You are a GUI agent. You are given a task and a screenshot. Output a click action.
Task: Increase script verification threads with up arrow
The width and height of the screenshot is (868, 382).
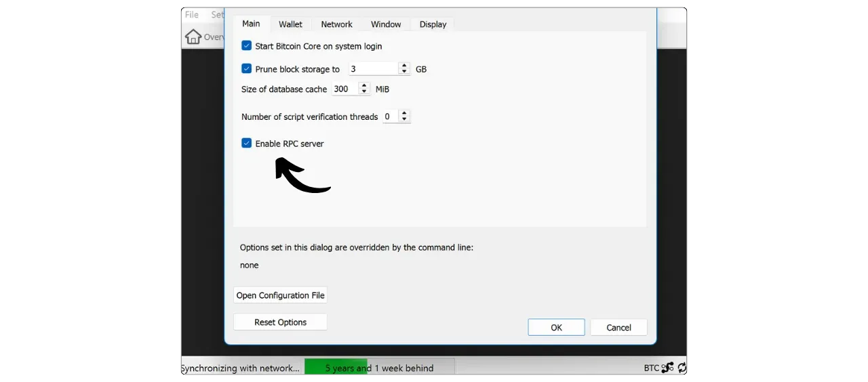(404, 113)
